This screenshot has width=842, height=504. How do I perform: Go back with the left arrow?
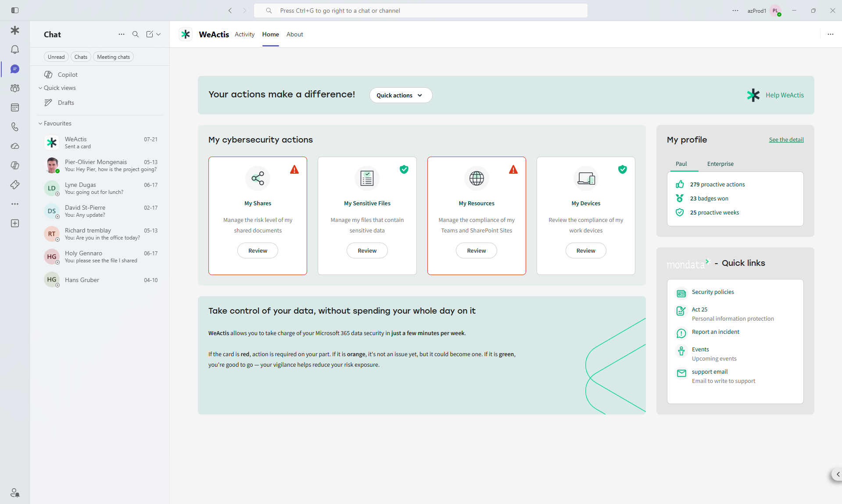pos(230,11)
